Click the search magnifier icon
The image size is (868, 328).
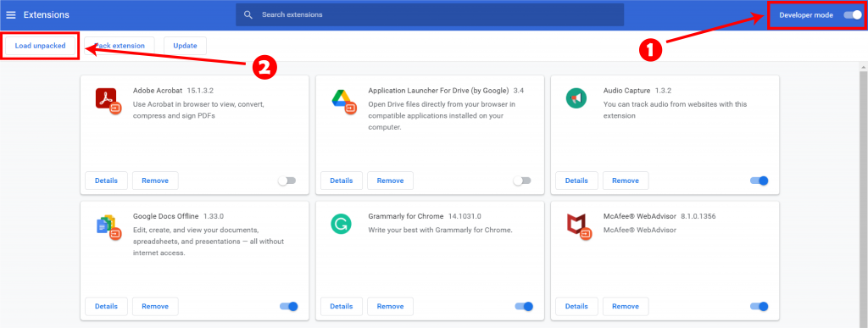[x=248, y=15]
